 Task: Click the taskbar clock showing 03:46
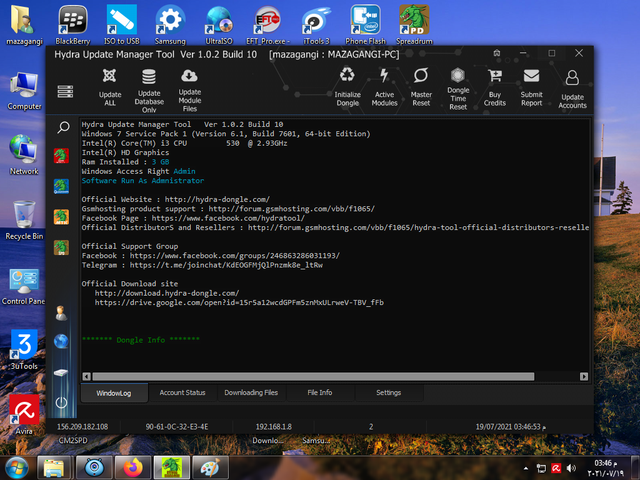click(x=606, y=468)
